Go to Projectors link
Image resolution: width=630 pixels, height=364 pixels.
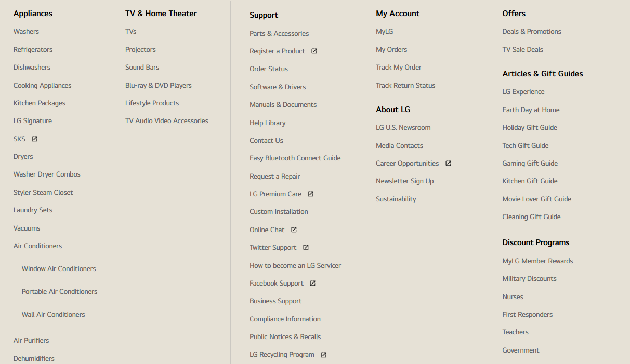(x=140, y=50)
